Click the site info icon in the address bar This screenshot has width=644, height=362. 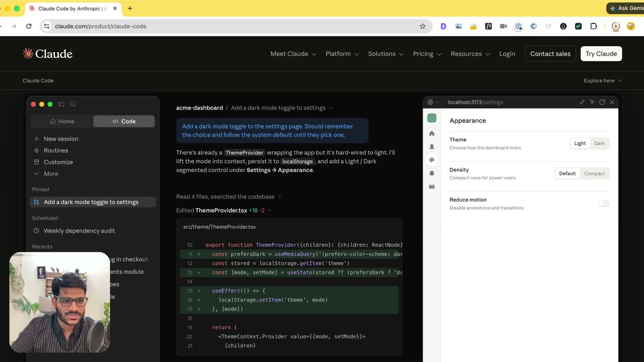tap(47, 26)
